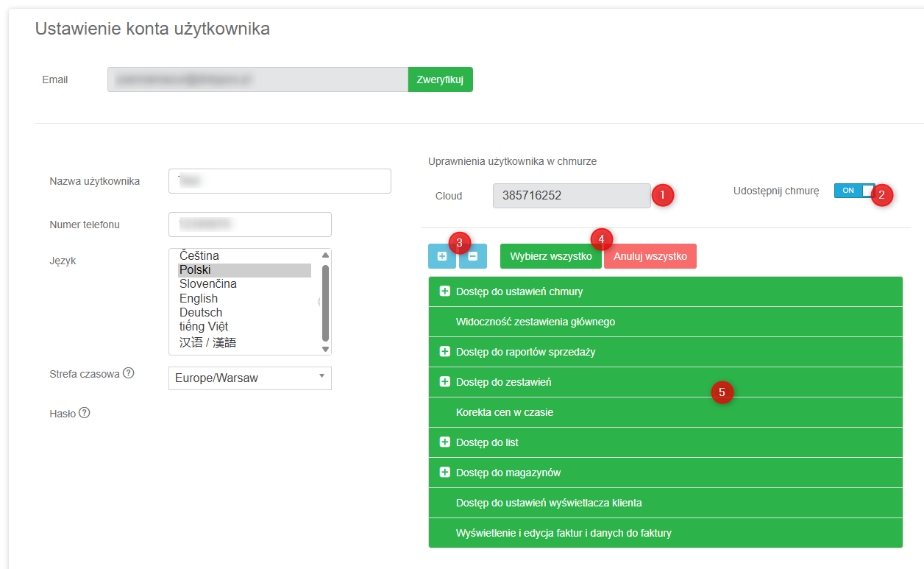Click the language list scrollbar down arrow
Screen dimensions: 924x569
coord(325,349)
